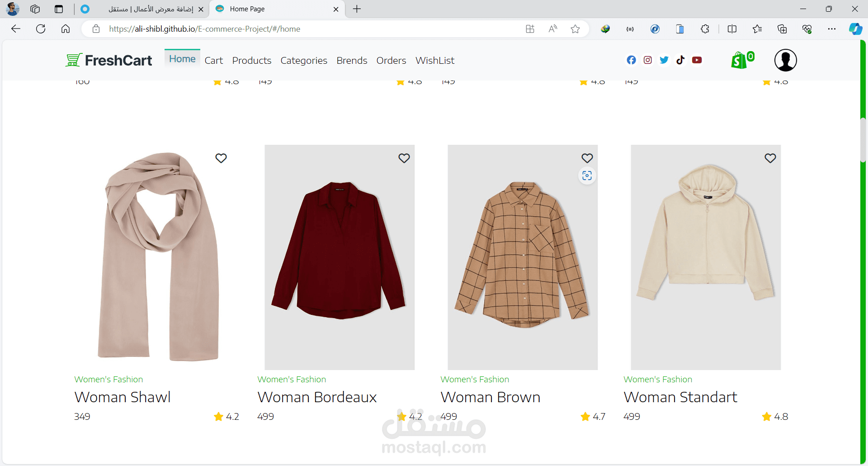The height and width of the screenshot is (466, 868).
Task: Click the address bar URL
Action: click(x=205, y=29)
